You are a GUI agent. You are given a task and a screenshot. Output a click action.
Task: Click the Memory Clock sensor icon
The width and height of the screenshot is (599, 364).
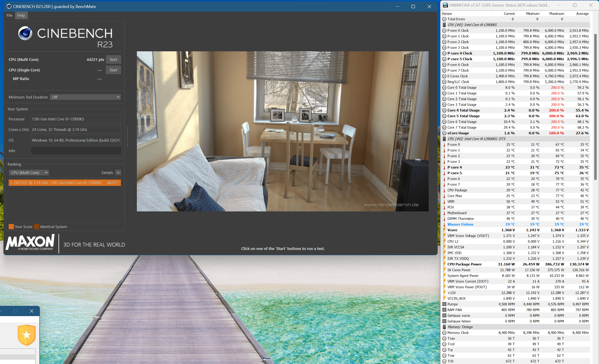(x=444, y=333)
